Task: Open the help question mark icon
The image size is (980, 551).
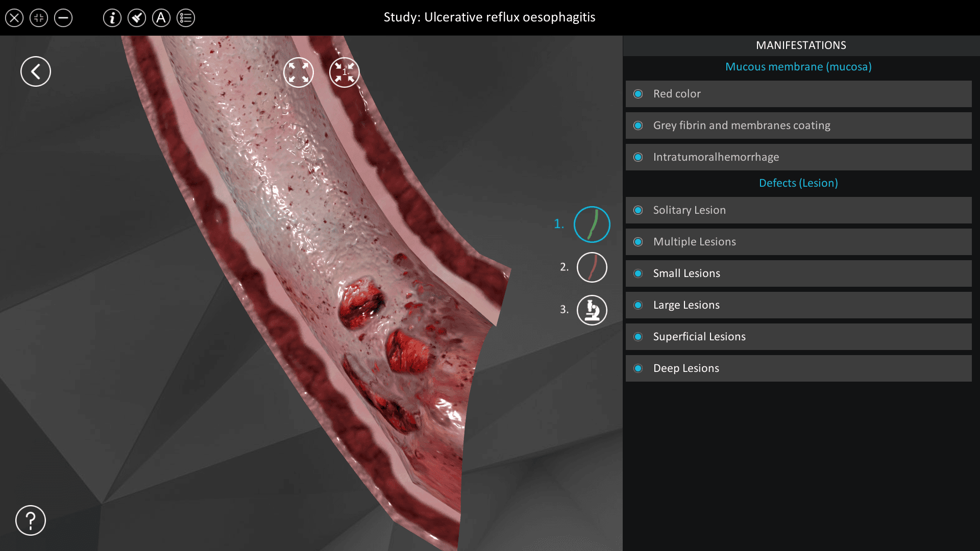Action: click(x=31, y=520)
